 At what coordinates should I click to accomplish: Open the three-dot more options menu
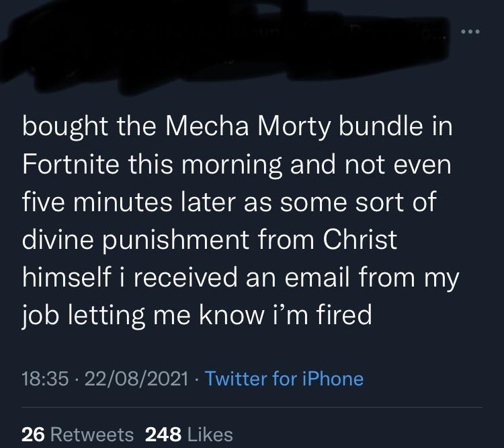[470, 32]
